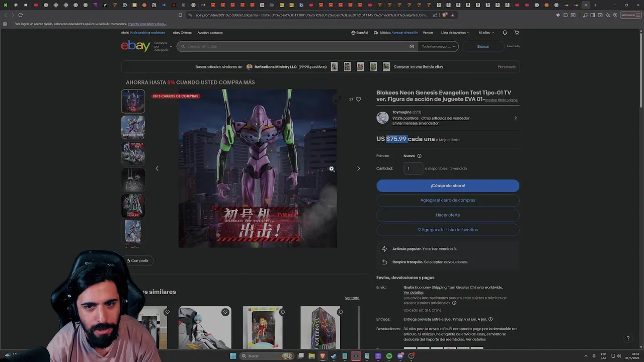Open 'Avanzada' search link
The height and width of the screenshot is (362, 644).
tap(513, 46)
